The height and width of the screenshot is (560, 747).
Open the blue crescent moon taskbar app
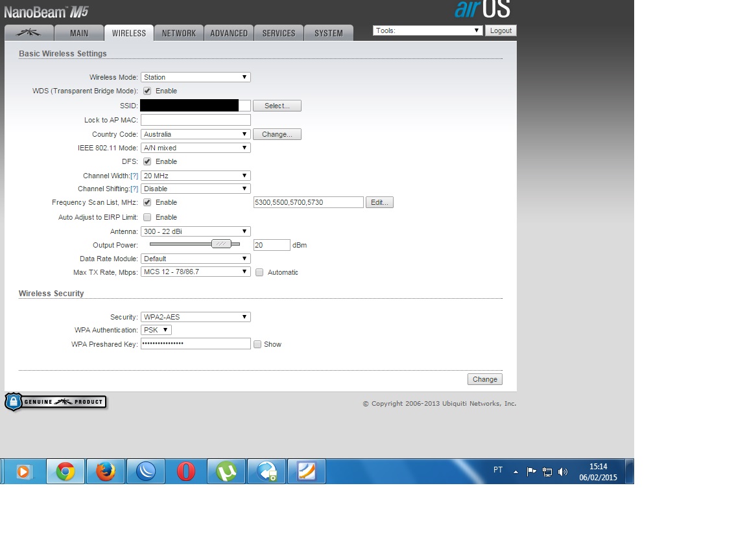coord(146,471)
